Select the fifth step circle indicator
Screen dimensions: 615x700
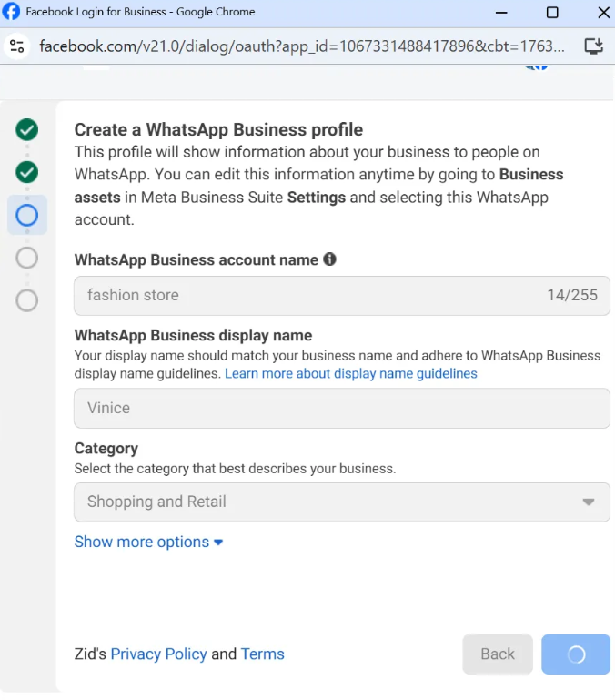[27, 300]
